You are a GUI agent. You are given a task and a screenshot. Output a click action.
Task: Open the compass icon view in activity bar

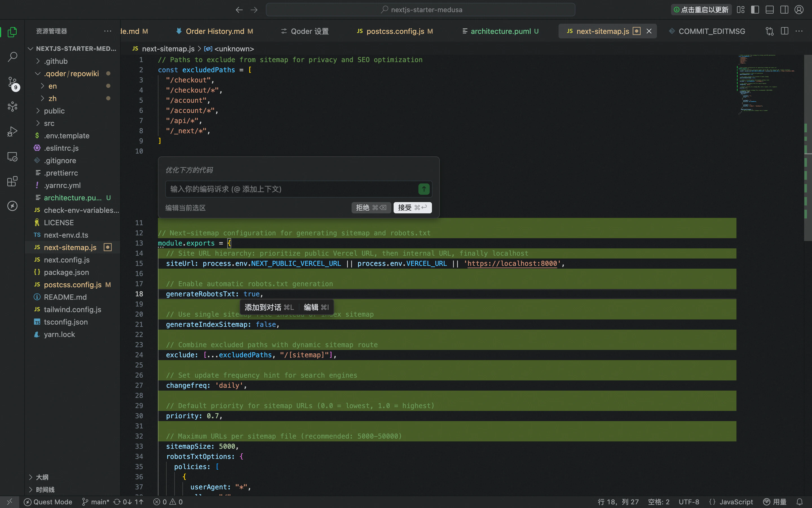[12, 206]
